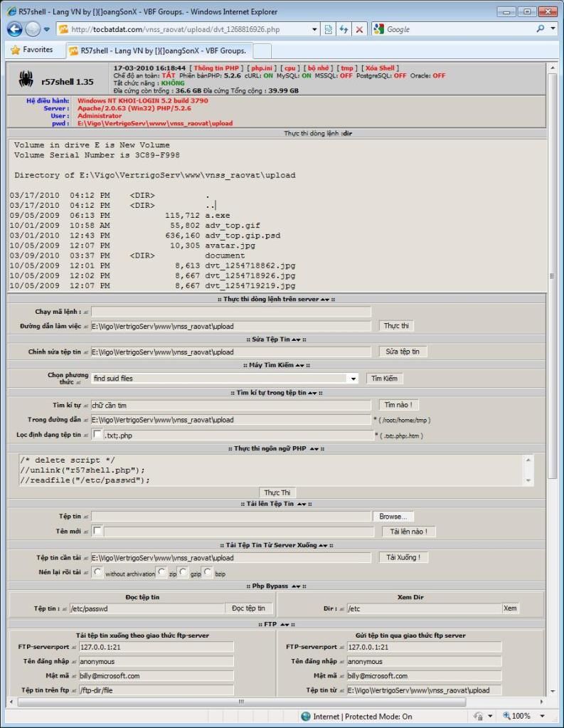This screenshot has height=728, width=564.
Task: Click the browser Back arrow button
Action: pos(15,29)
